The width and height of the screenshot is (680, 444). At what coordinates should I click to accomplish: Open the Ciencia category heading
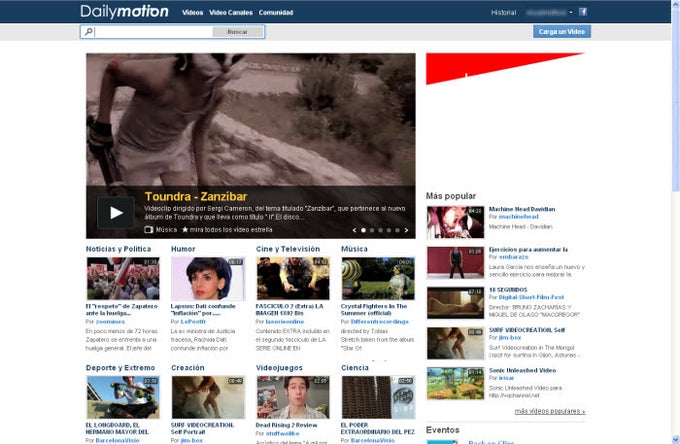355,368
